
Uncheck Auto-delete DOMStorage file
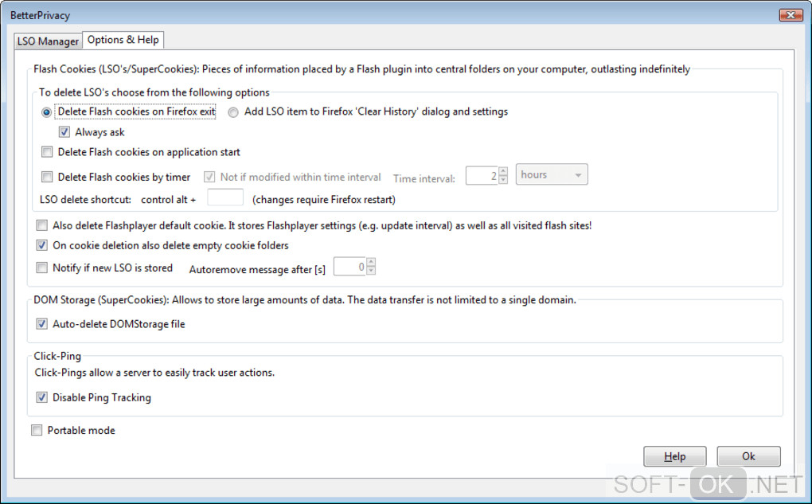click(x=42, y=324)
